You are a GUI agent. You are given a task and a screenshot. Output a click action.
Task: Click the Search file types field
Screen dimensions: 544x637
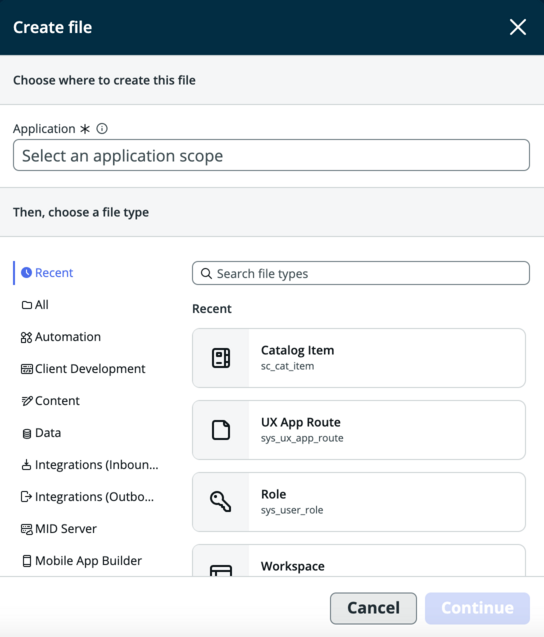pos(361,273)
